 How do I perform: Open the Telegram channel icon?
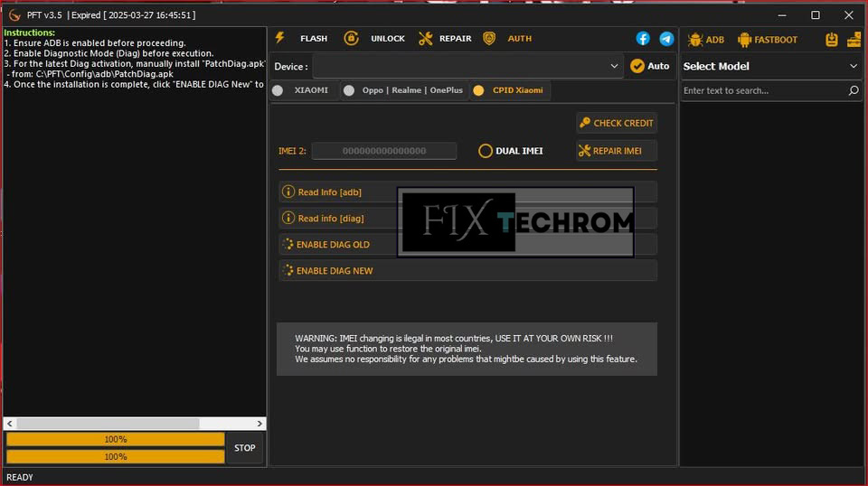tap(666, 38)
